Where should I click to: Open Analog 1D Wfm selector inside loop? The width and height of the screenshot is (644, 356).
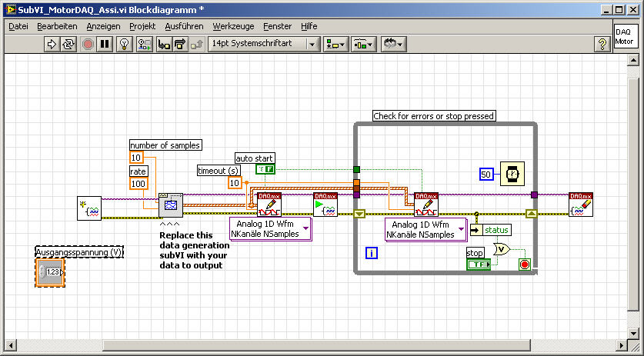[425, 228]
